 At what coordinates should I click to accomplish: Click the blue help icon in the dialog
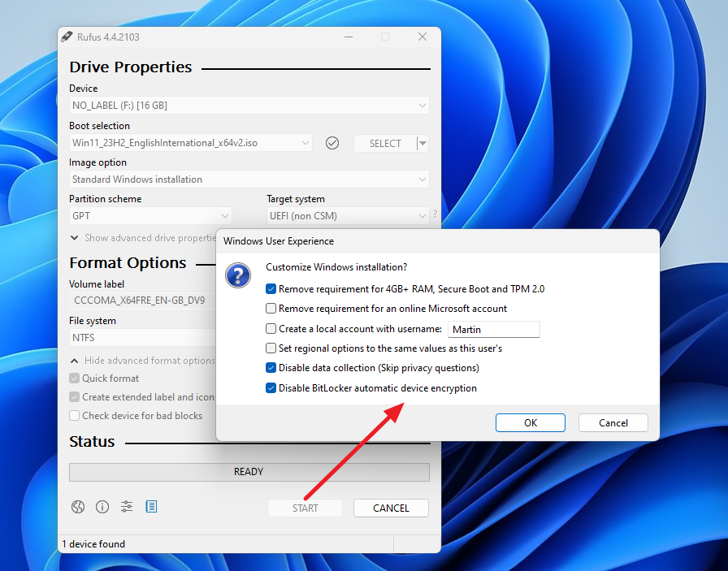(237, 275)
